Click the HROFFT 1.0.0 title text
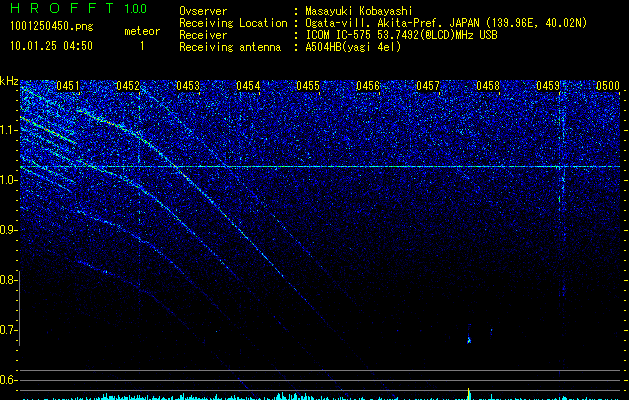Screen dimensions: 629x400 [x=78, y=8]
